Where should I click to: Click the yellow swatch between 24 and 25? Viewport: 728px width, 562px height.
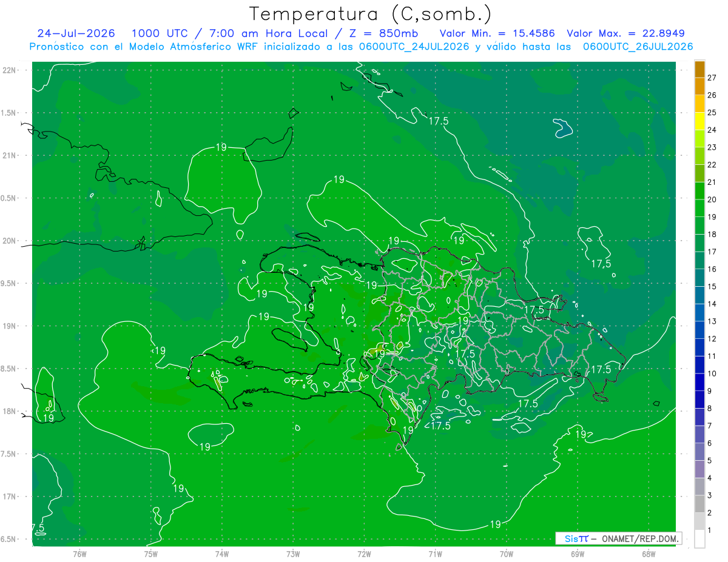click(x=699, y=121)
